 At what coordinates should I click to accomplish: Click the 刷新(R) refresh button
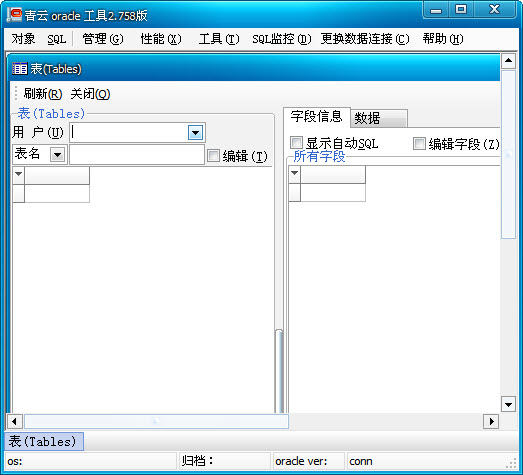[x=43, y=94]
